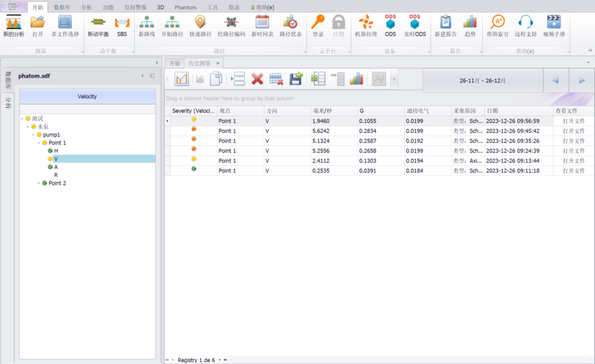
Task: Click the 新的分析 new analysis icon
Action: coord(13,26)
